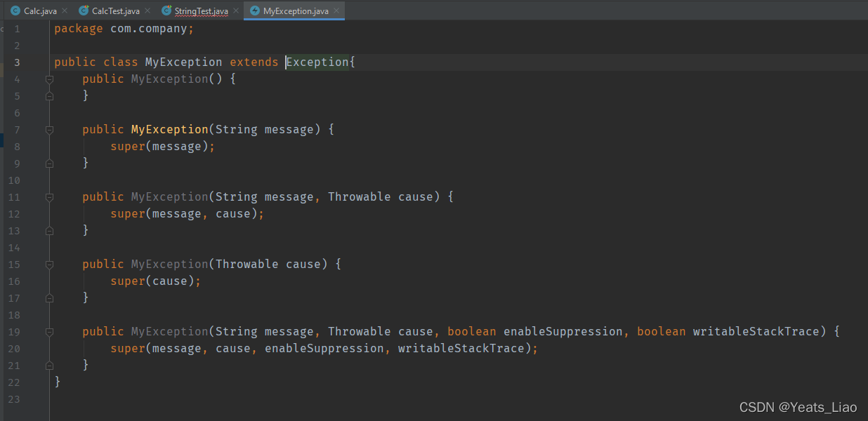Fold the MyException(Throwable cause) constructor at line 15
868x421 pixels.
pyautogui.click(x=49, y=265)
